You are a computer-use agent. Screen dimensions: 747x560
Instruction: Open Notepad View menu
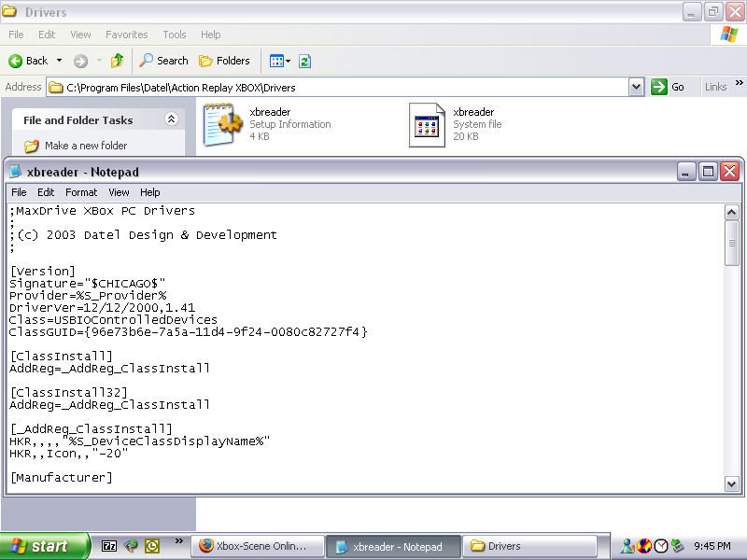tap(119, 192)
